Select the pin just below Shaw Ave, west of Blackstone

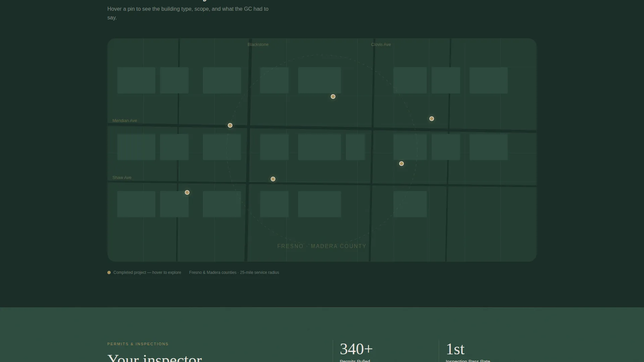(187, 192)
